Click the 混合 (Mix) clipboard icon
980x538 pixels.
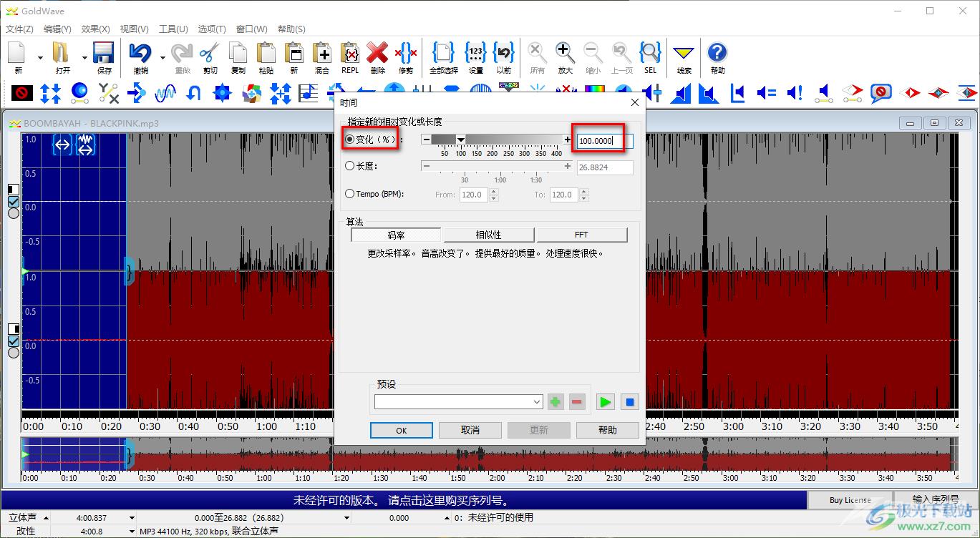322,53
